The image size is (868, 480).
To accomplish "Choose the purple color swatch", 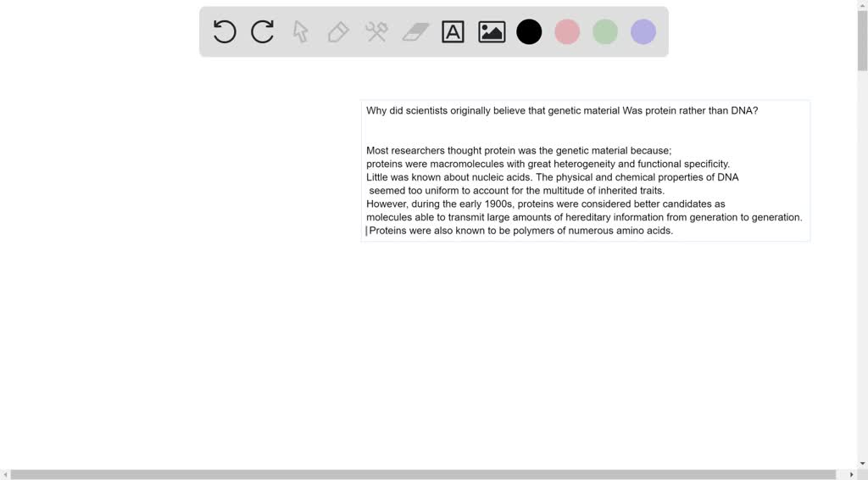I will pos(643,31).
